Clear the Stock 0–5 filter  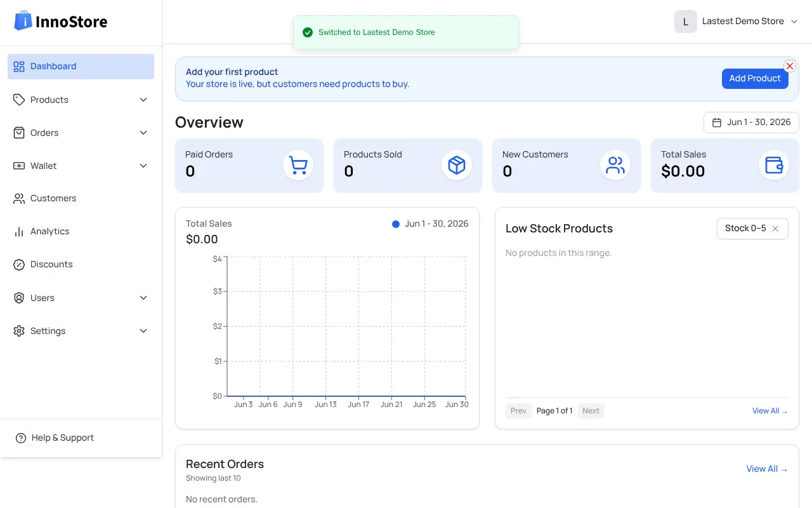[775, 229]
